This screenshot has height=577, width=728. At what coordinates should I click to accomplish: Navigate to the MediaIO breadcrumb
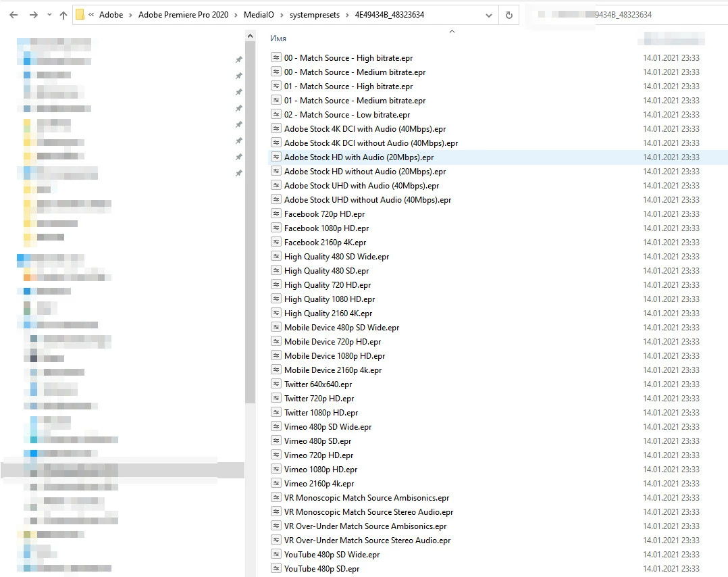(x=259, y=15)
